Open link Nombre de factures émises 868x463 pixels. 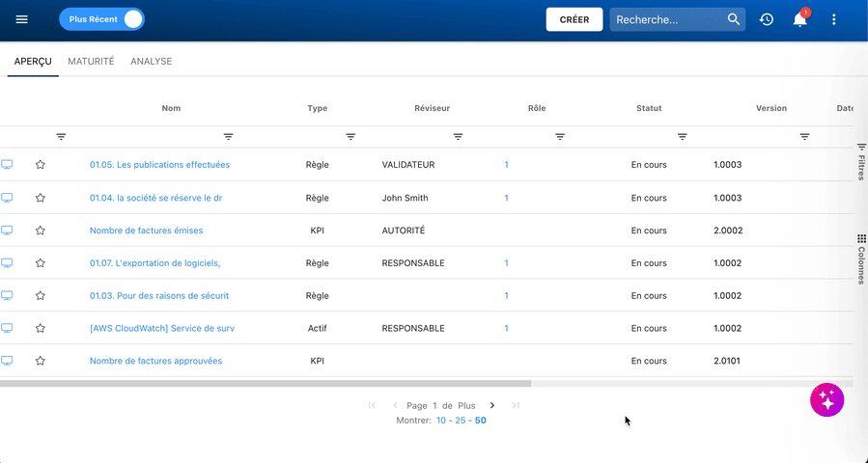pyautogui.click(x=146, y=231)
